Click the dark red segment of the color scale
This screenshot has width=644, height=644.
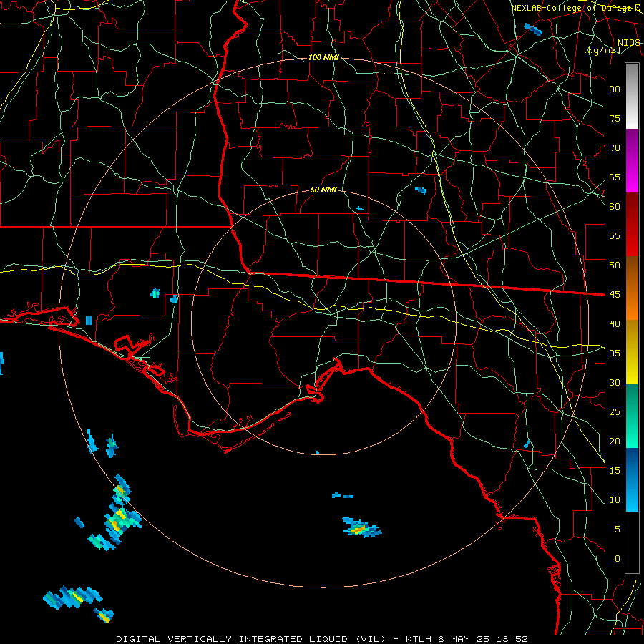632,225
